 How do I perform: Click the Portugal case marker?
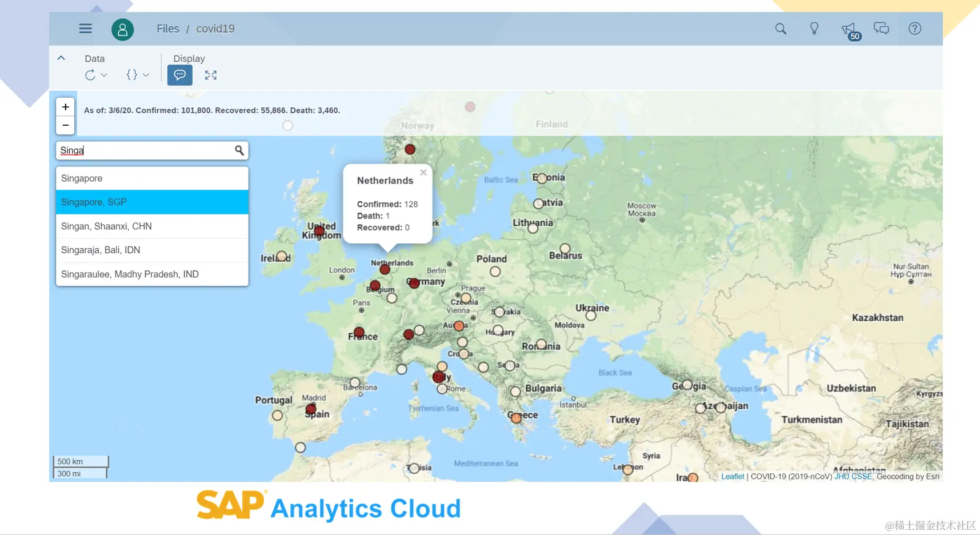tap(277, 415)
